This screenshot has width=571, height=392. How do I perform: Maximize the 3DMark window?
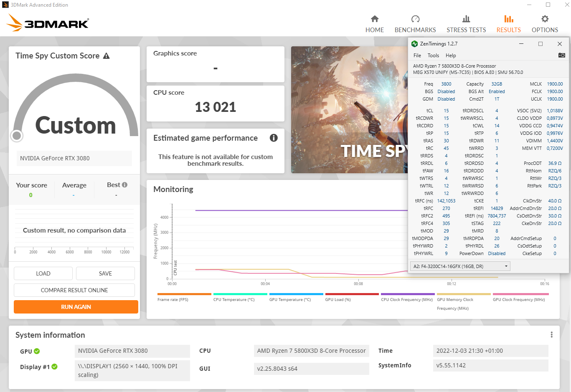point(548,5)
